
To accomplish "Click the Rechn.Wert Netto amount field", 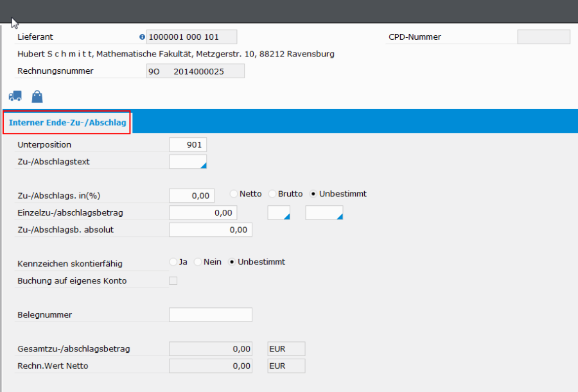I will pos(211,366).
